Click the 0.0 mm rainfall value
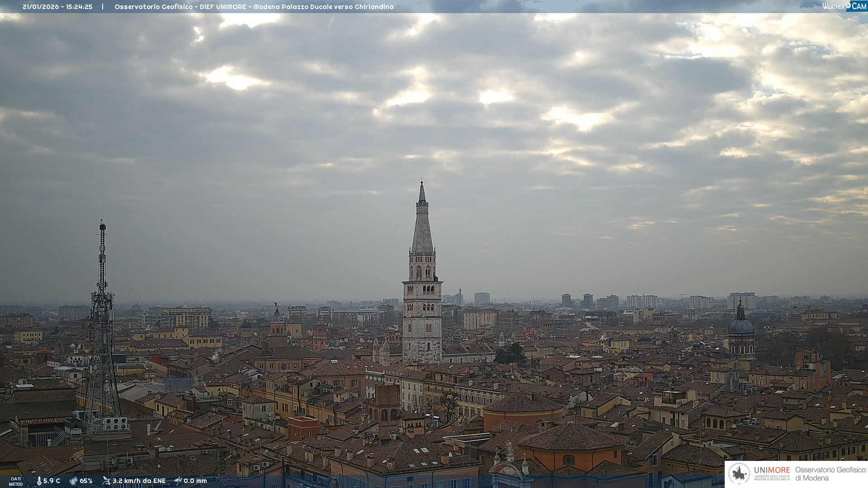 click(195, 481)
